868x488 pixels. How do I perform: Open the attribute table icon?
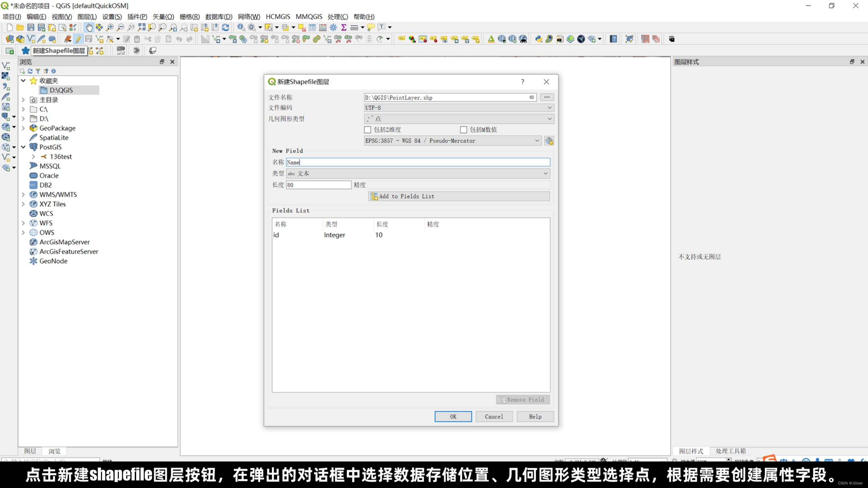pyautogui.click(x=312, y=27)
